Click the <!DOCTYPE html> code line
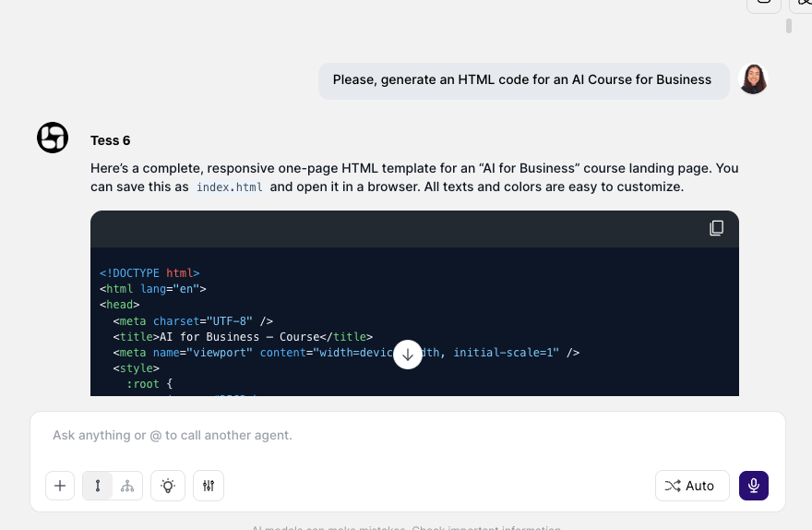The image size is (812, 530). click(149, 273)
